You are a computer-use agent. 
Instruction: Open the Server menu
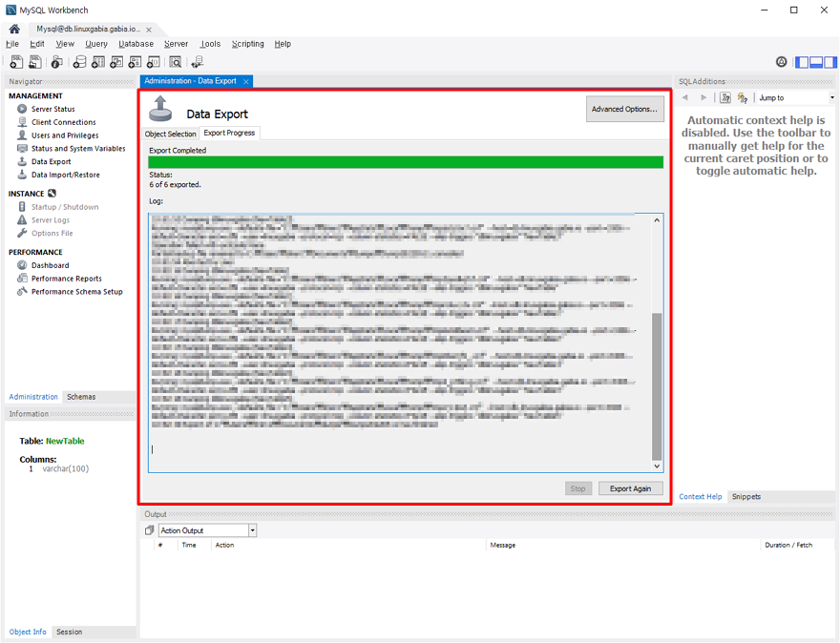(177, 44)
